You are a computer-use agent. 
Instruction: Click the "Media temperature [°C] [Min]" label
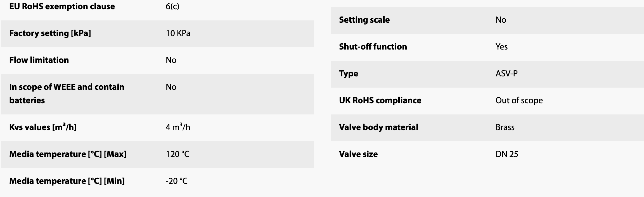pyautogui.click(x=67, y=181)
